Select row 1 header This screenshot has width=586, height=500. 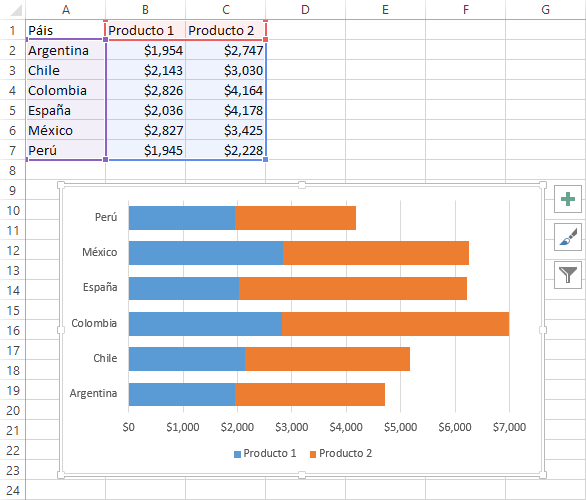tap(12, 30)
